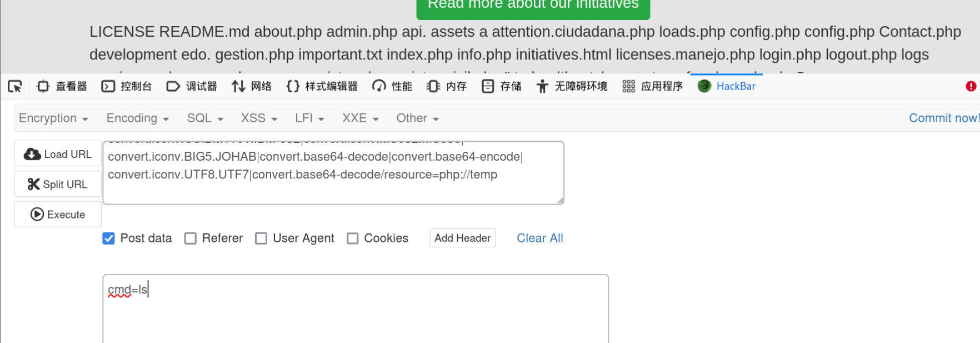Enable the User Agent checkbox
Viewport: 980px width, 343px height.
(261, 238)
